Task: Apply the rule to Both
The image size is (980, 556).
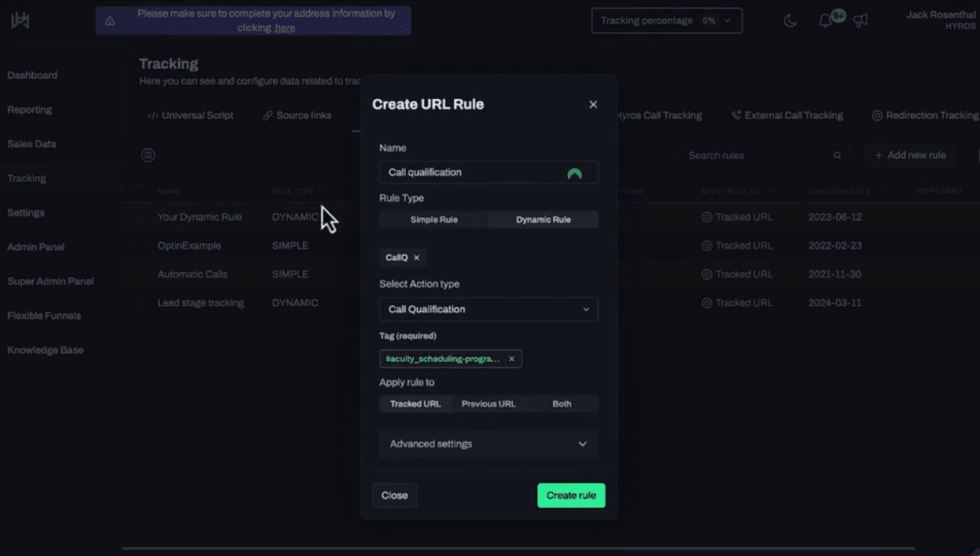Action: 562,404
